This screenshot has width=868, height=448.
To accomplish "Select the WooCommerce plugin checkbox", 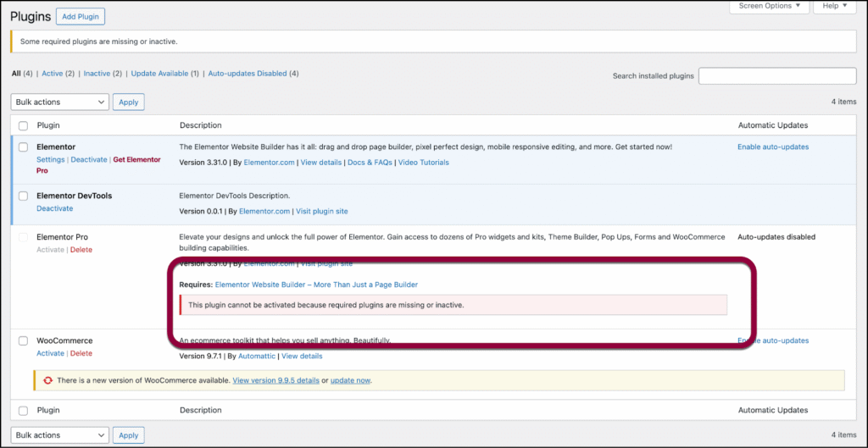I will tap(24, 340).
